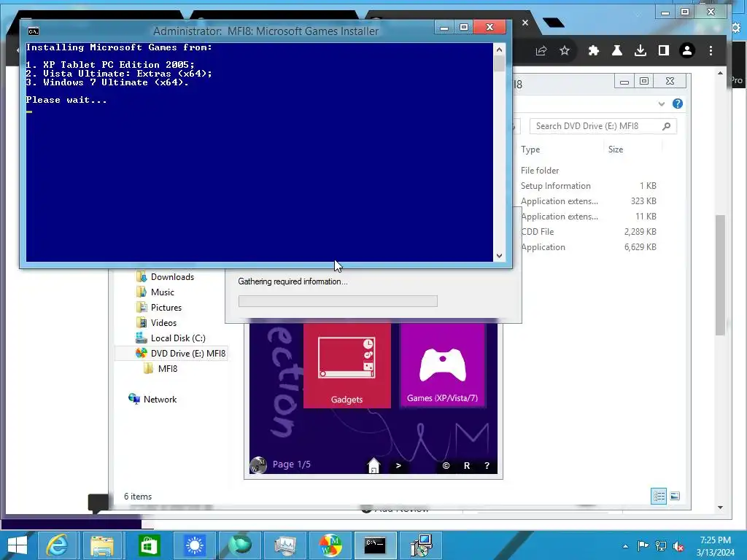Switch to command prompt taskbar button
This screenshot has width=747, height=560.
375,545
